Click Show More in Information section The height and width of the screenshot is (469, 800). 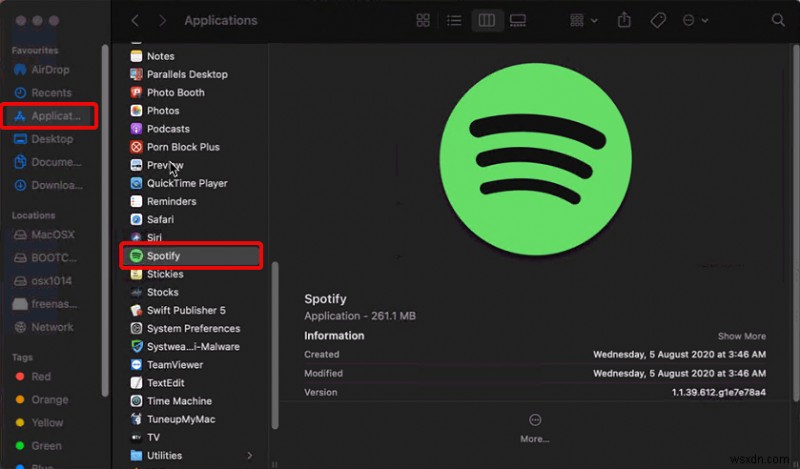pyautogui.click(x=741, y=336)
